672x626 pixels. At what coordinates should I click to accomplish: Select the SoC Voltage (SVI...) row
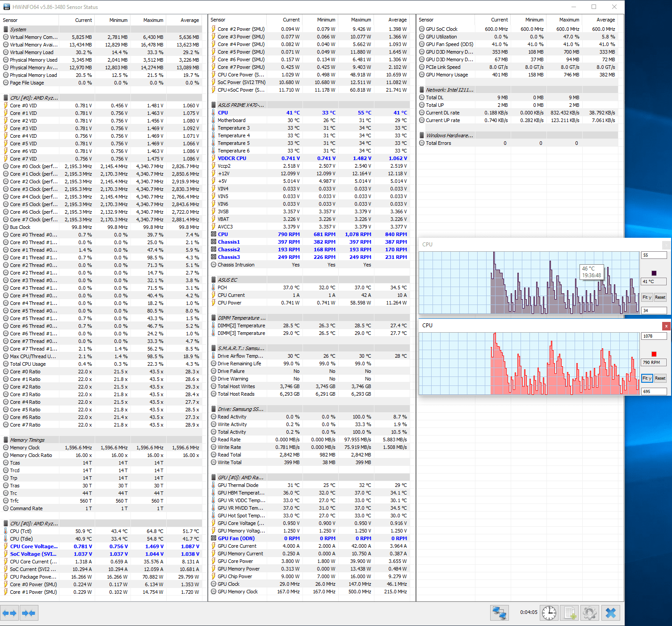(101, 554)
